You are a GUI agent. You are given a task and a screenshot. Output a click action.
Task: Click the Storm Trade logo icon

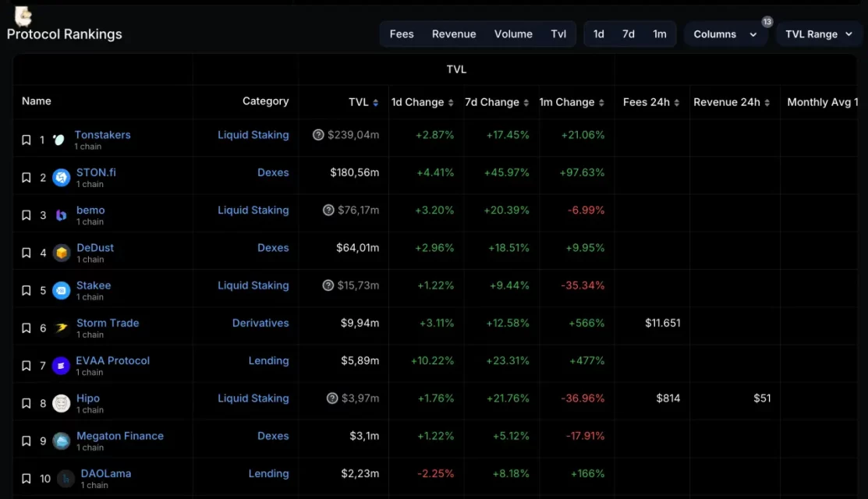tap(61, 328)
